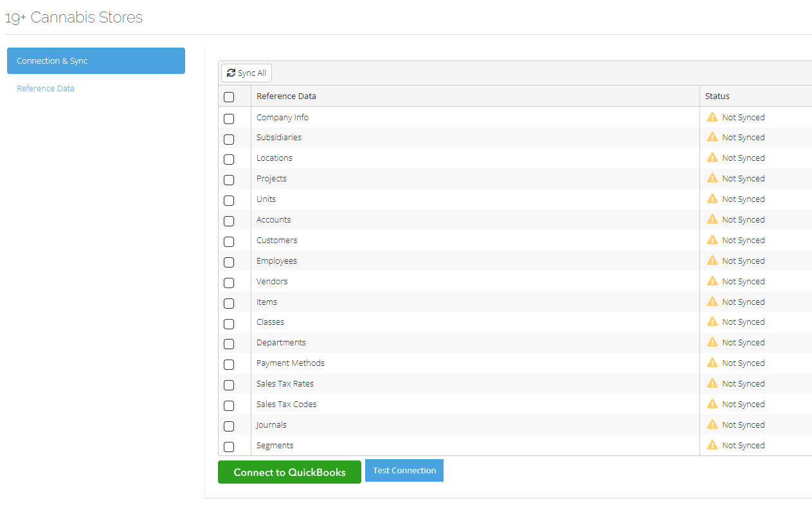This screenshot has height=519, width=812.
Task: Click warning icon in Payment Methods row
Action: [x=712, y=363]
